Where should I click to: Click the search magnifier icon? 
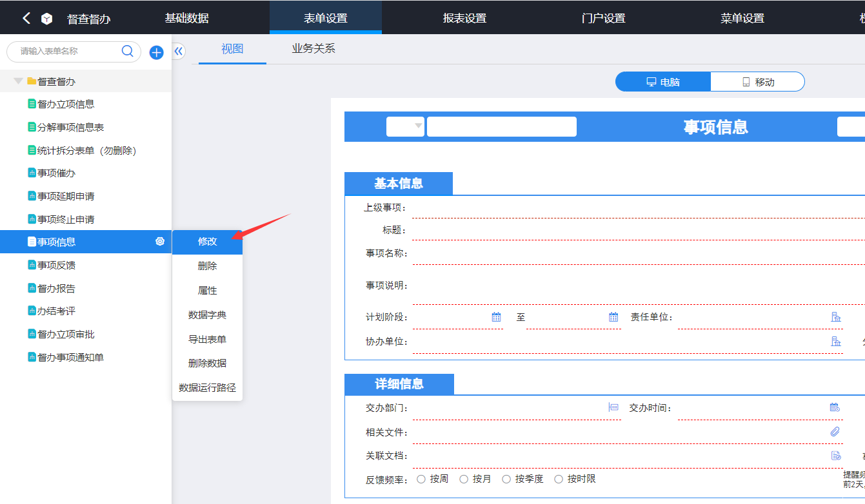pos(128,51)
